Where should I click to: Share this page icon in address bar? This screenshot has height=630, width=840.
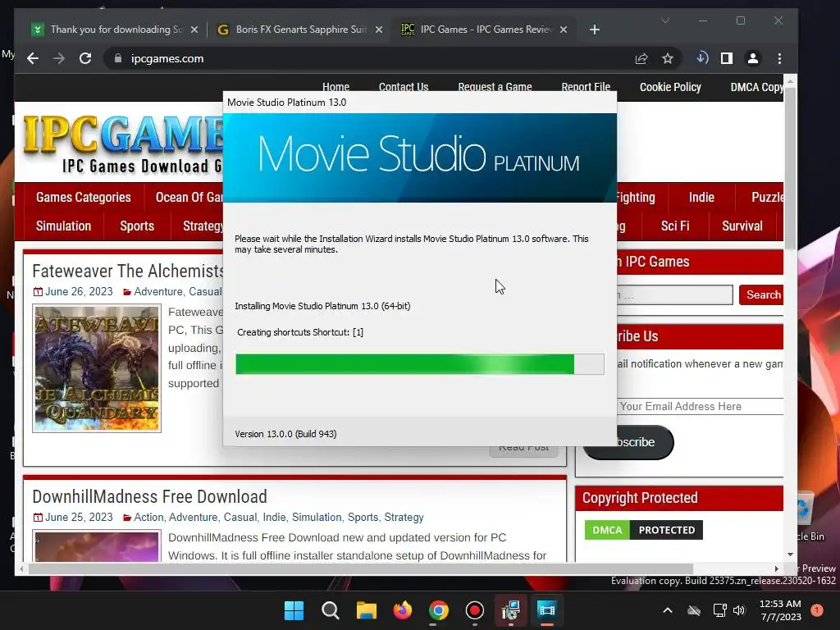(x=641, y=58)
